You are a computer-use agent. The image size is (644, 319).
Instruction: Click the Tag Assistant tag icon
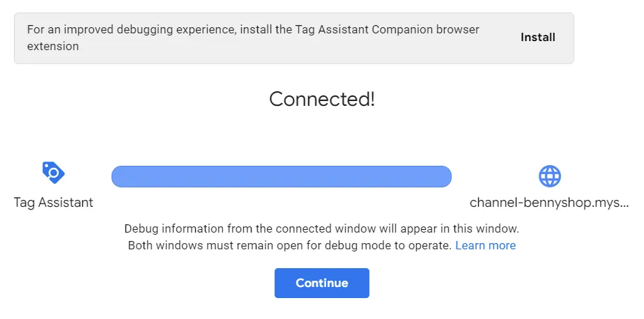53,172
